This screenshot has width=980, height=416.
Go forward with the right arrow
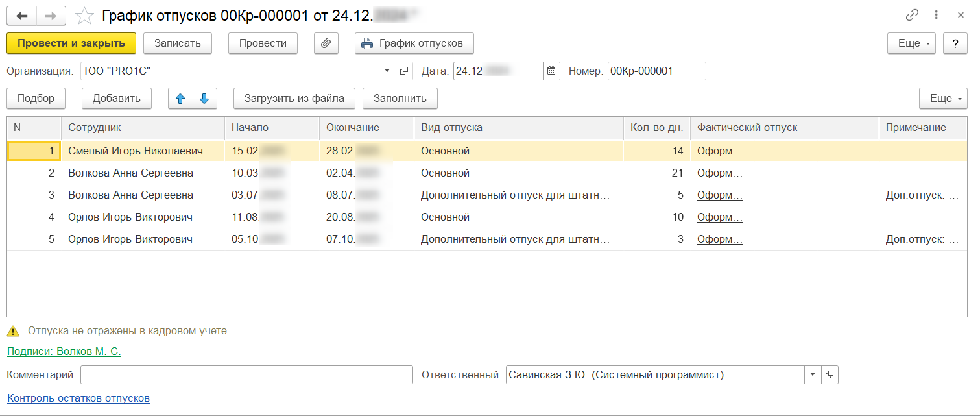51,15
